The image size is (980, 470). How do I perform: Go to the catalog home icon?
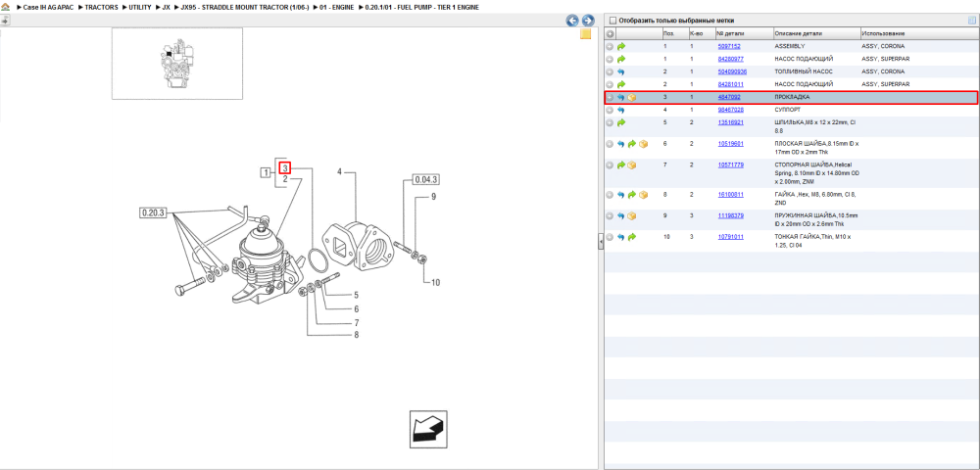(x=6, y=7)
